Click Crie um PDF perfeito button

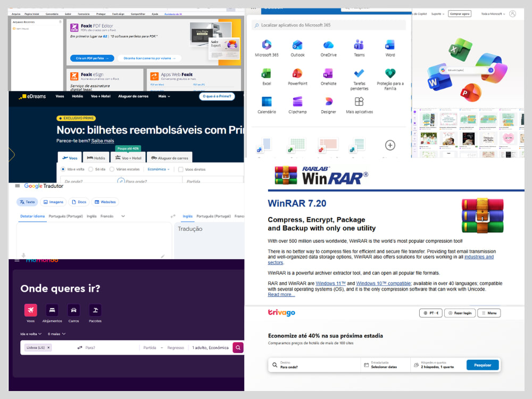(92, 59)
